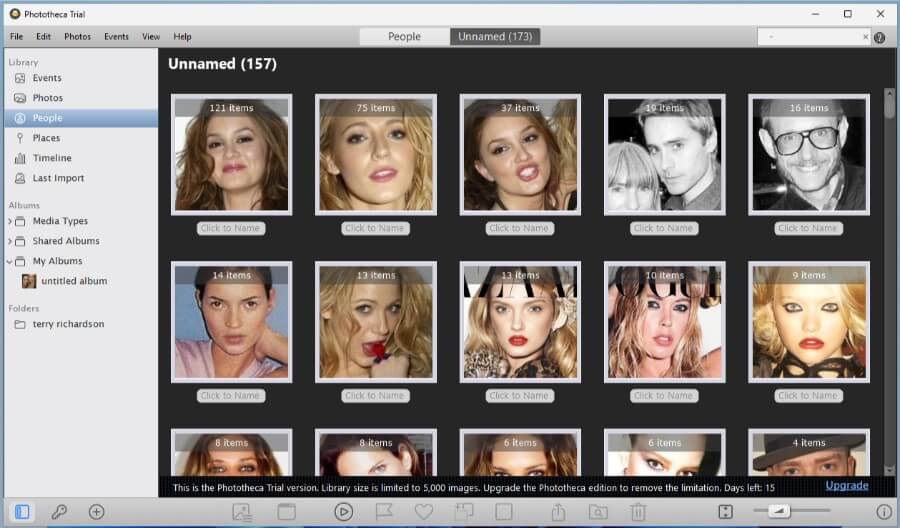Click the trash delete icon

click(x=638, y=512)
